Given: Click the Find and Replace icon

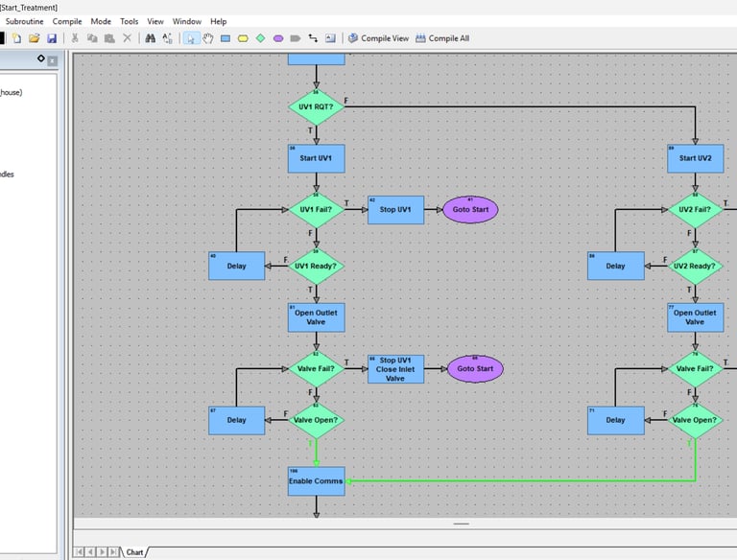Looking at the screenshot, I should (167, 38).
